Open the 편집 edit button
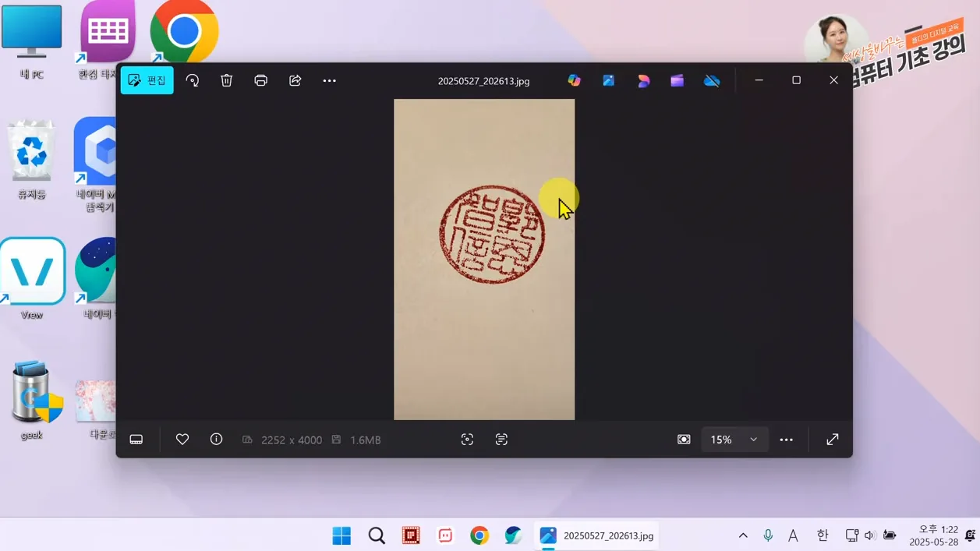This screenshot has height=551, width=980. coord(147,80)
